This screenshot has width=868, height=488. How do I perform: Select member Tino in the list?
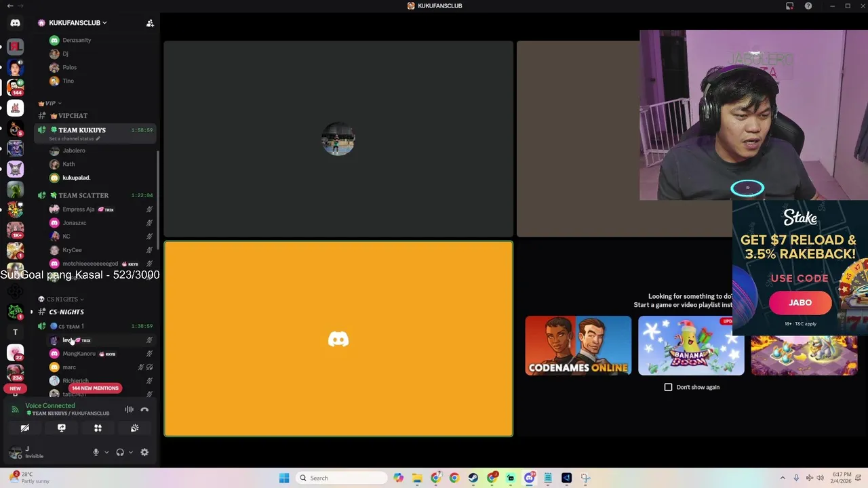102,81
